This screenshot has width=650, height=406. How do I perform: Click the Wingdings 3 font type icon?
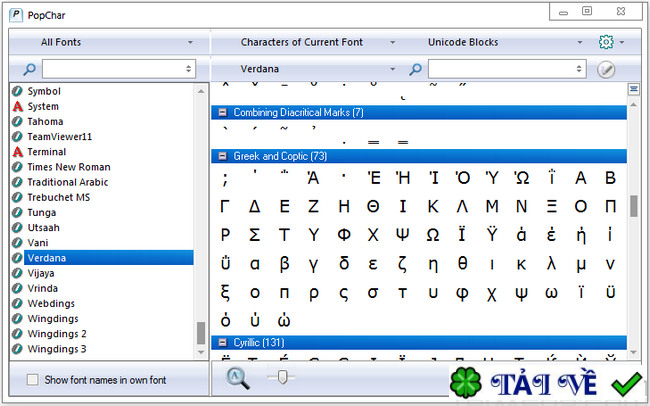coord(17,349)
